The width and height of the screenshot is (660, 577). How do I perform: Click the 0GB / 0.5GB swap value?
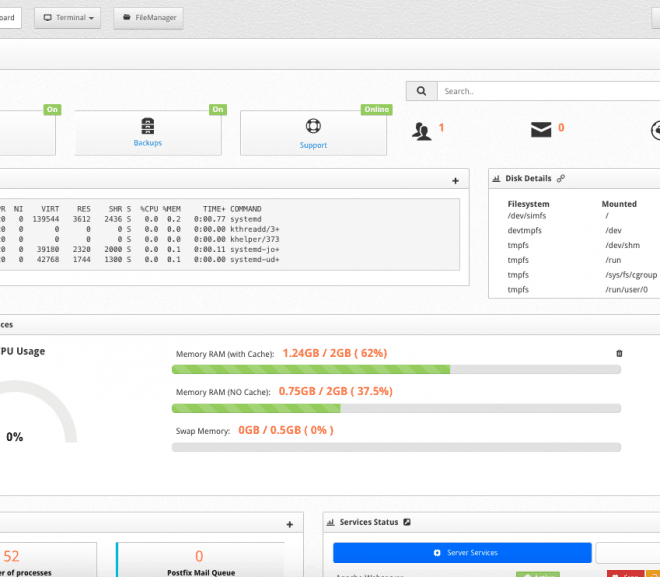pos(286,430)
